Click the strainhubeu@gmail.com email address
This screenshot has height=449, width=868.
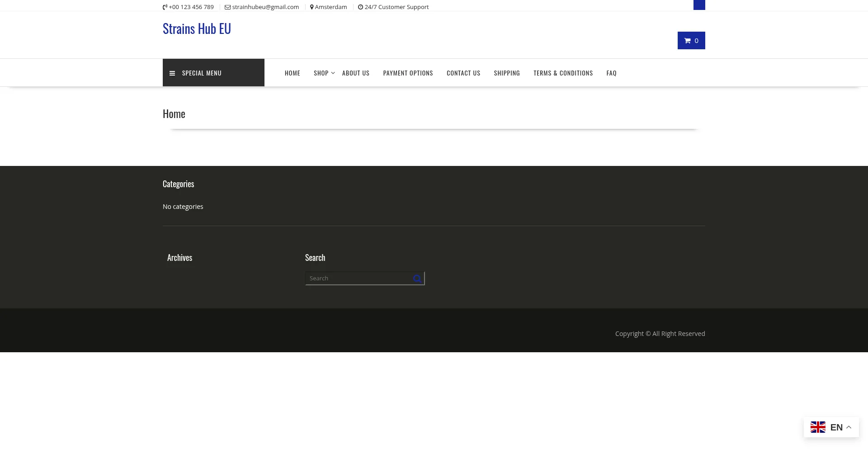(265, 7)
